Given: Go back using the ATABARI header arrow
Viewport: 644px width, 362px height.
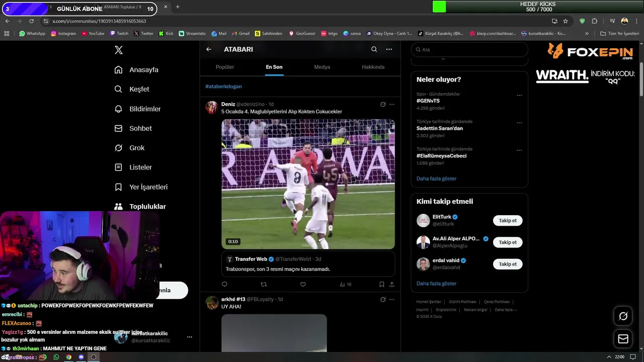Looking at the screenshot, I should pyautogui.click(x=209, y=49).
